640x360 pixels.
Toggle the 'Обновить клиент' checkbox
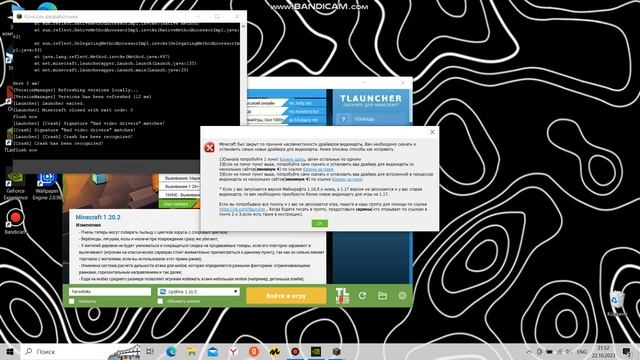point(160,301)
